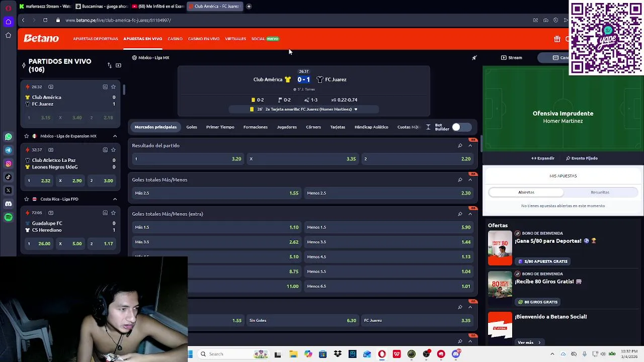Favorite the Guadalupe FC vs CS Herediano match

tap(113, 212)
